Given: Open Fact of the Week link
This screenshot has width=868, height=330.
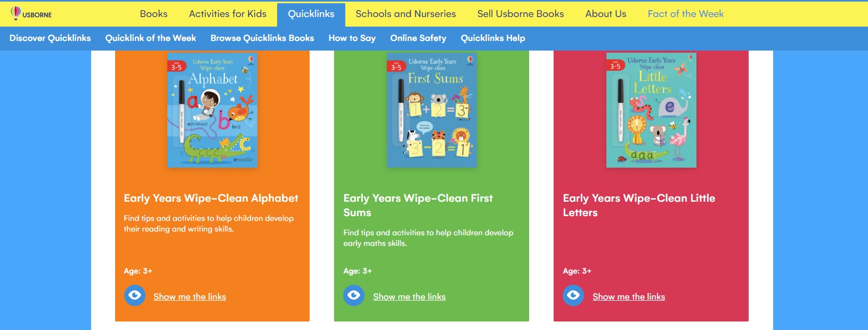Looking at the screenshot, I should (x=686, y=14).
